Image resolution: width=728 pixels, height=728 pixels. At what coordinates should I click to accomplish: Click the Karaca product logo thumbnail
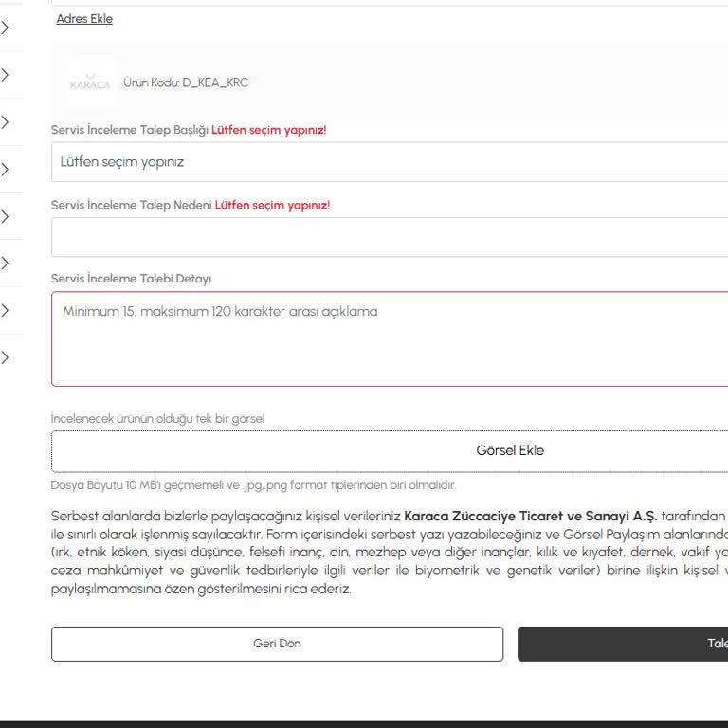tap(90, 82)
